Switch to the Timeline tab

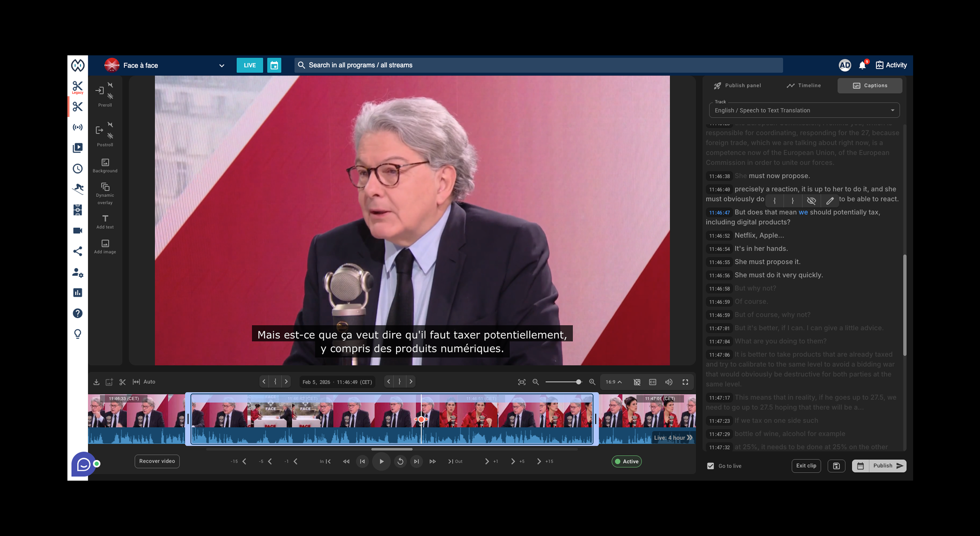(804, 86)
